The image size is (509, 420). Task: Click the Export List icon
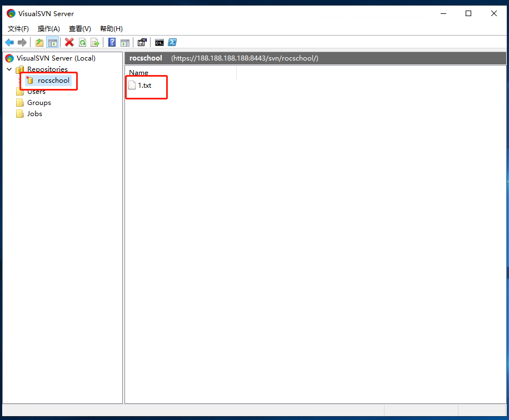(x=95, y=42)
